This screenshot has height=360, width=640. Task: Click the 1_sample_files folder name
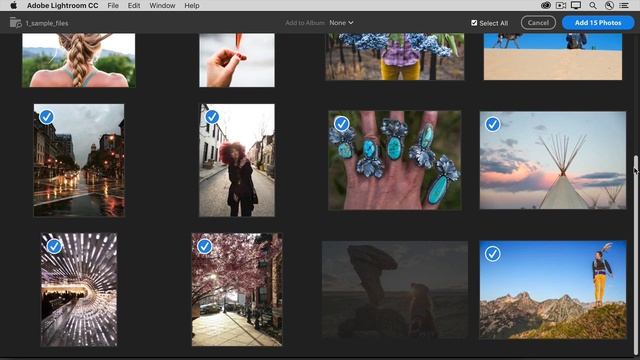[47, 23]
